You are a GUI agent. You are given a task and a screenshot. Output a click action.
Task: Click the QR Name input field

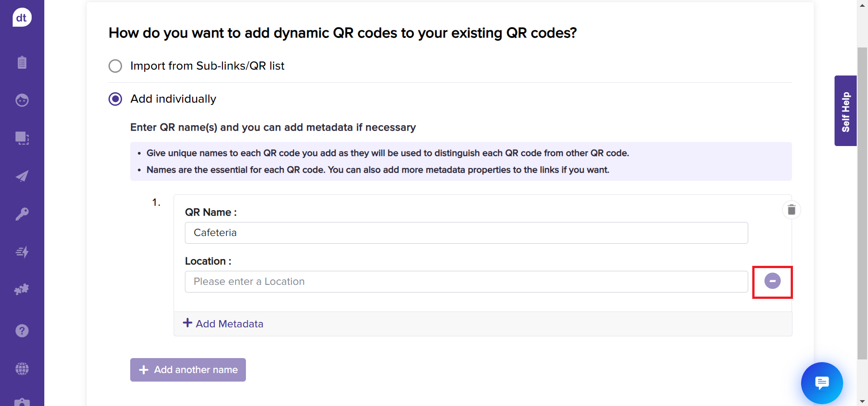coord(466,233)
